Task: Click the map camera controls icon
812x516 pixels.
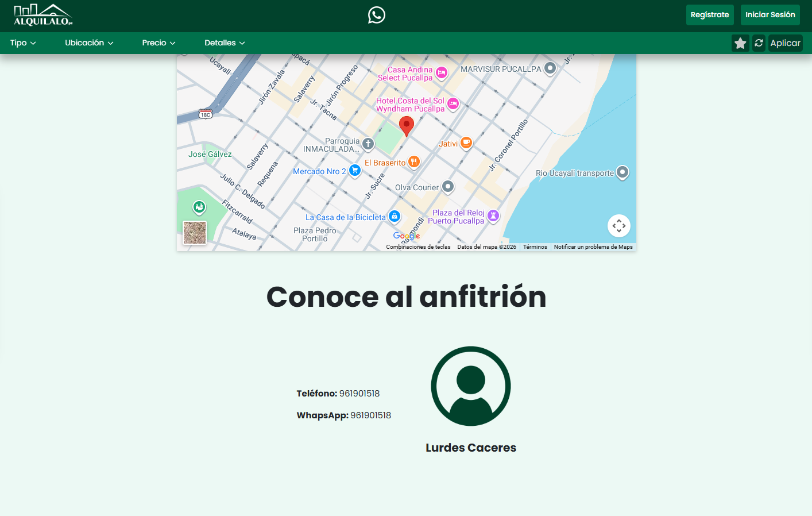Action: [618, 226]
